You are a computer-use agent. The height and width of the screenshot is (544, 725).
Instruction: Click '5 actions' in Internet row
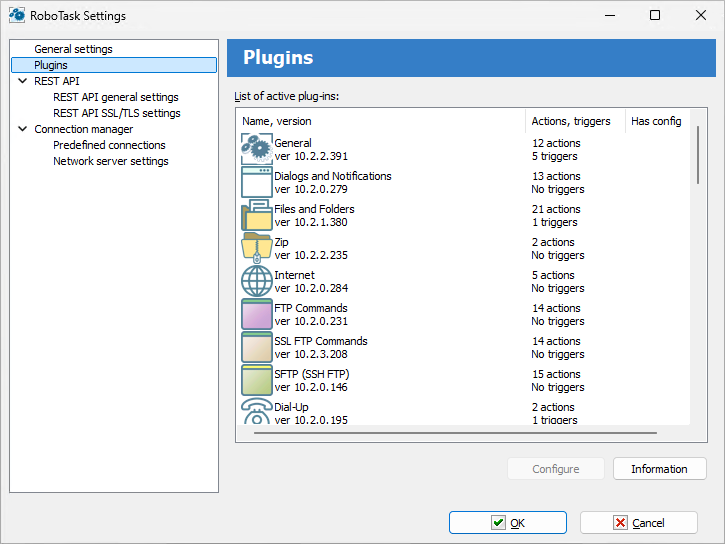[553, 275]
